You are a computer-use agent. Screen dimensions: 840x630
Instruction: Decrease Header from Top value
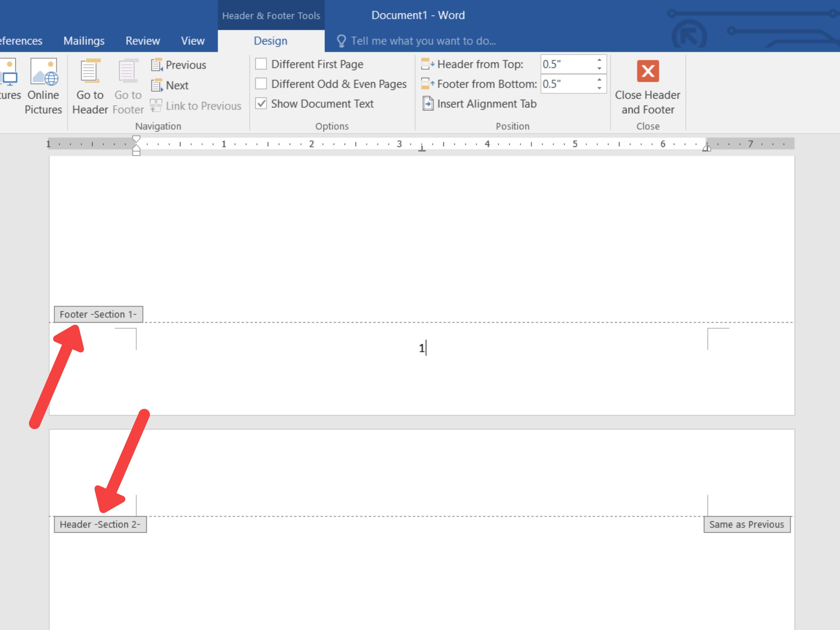(599, 68)
